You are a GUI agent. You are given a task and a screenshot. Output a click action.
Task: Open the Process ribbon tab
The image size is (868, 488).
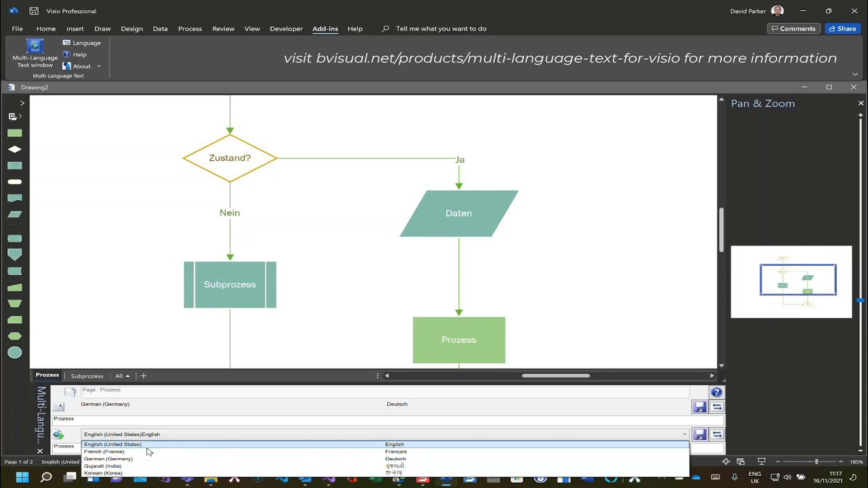click(190, 28)
